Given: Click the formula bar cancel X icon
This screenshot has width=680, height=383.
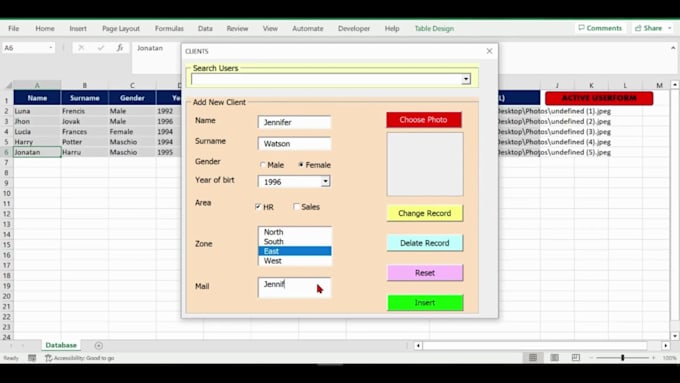Looking at the screenshot, I should coord(81,48).
